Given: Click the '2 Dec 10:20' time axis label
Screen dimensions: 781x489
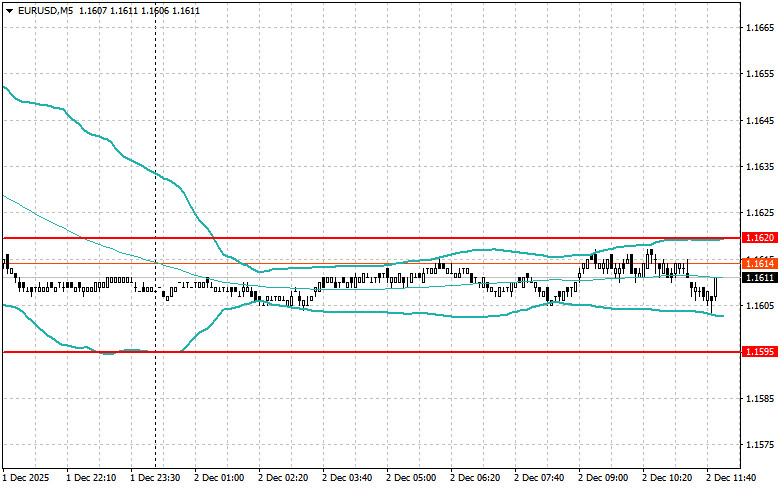Looking at the screenshot, I should coord(667,478).
